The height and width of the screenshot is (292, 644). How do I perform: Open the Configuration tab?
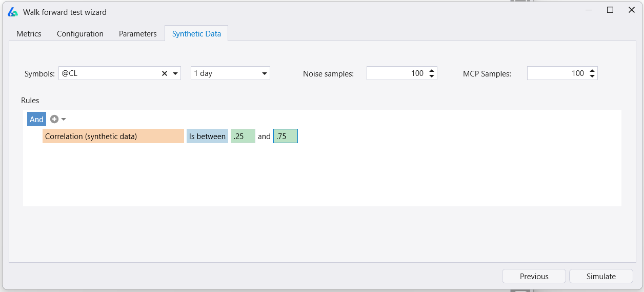click(80, 34)
